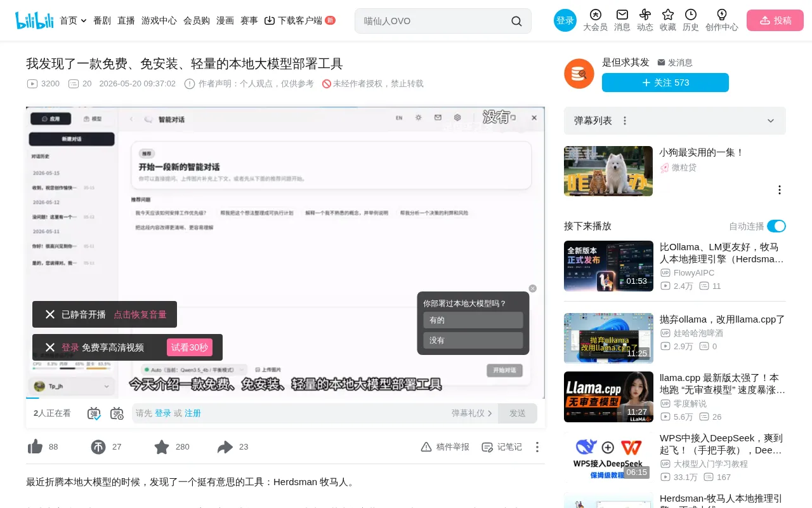Open 消息 messages icon
The height and width of the screenshot is (508, 812).
622,20
